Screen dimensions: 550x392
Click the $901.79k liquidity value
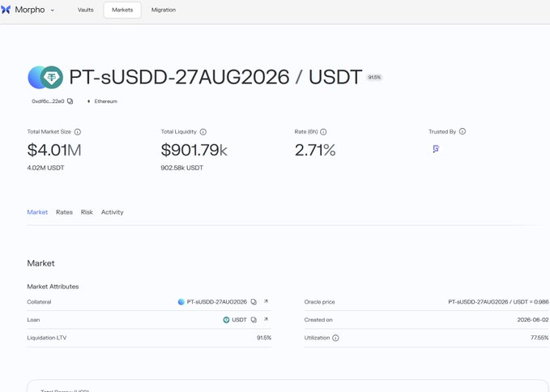[194, 150]
